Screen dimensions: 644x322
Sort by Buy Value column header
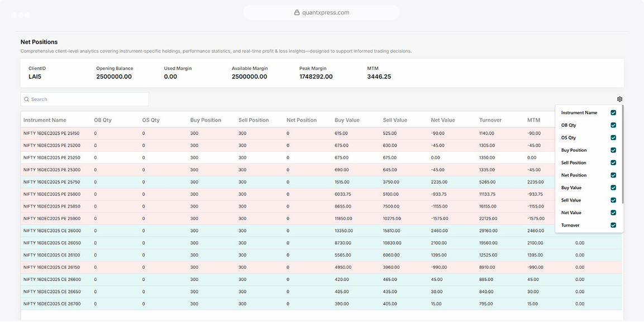347,120
